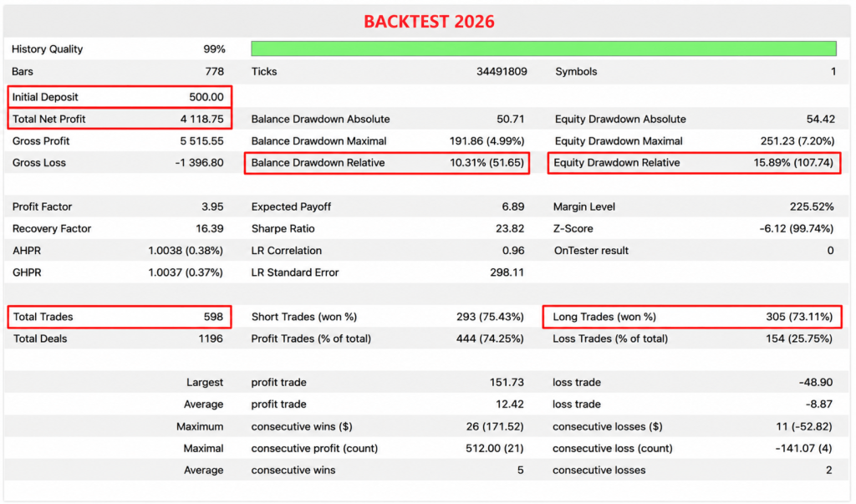The width and height of the screenshot is (856, 504).
Task: Select the BACKTEST 2026 title
Action: pos(429,21)
